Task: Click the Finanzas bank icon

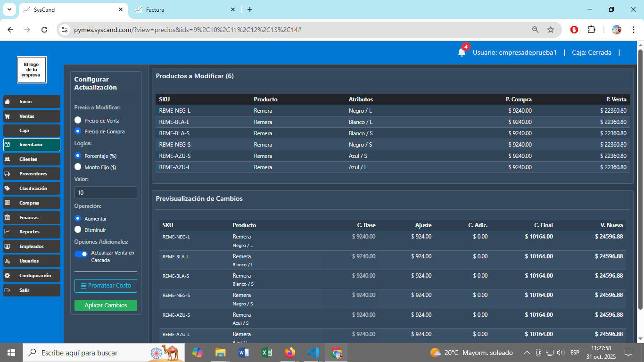Action: pyautogui.click(x=8, y=218)
